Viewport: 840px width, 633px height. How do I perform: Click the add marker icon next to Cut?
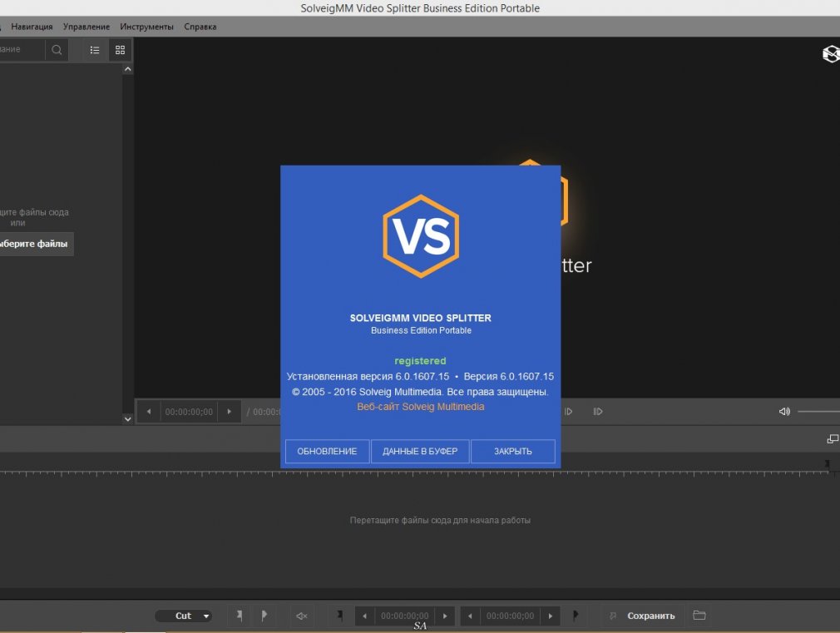click(x=240, y=616)
